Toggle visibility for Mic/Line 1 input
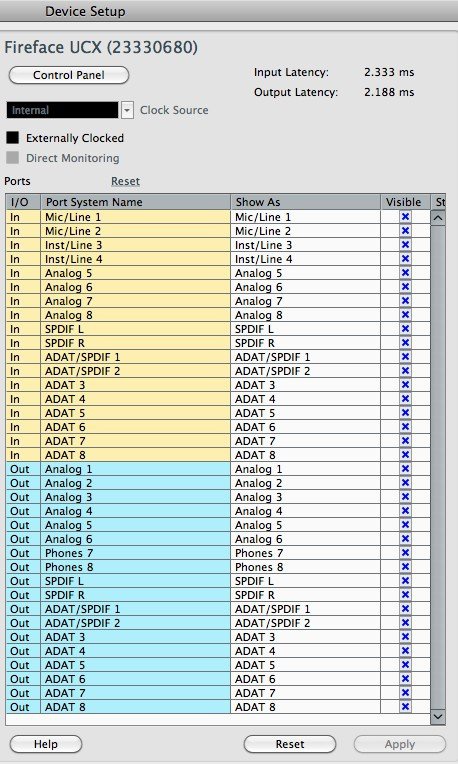The image size is (458, 764). coord(405,217)
